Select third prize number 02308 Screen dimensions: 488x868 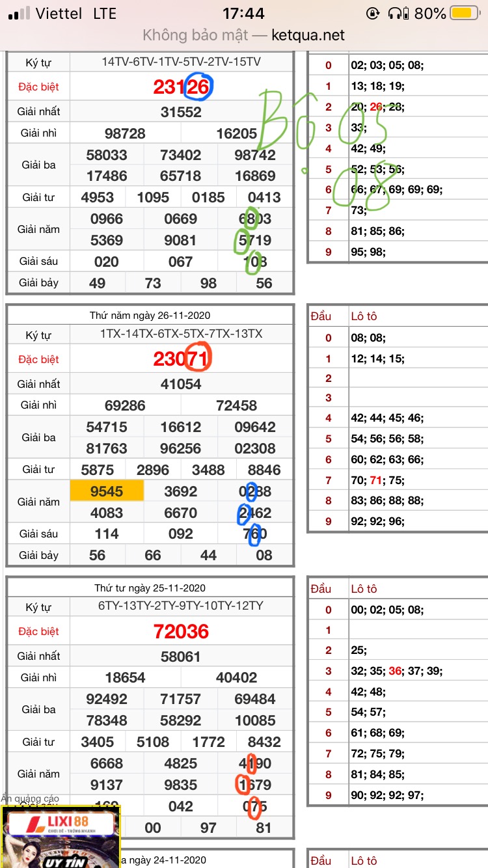tap(255, 448)
